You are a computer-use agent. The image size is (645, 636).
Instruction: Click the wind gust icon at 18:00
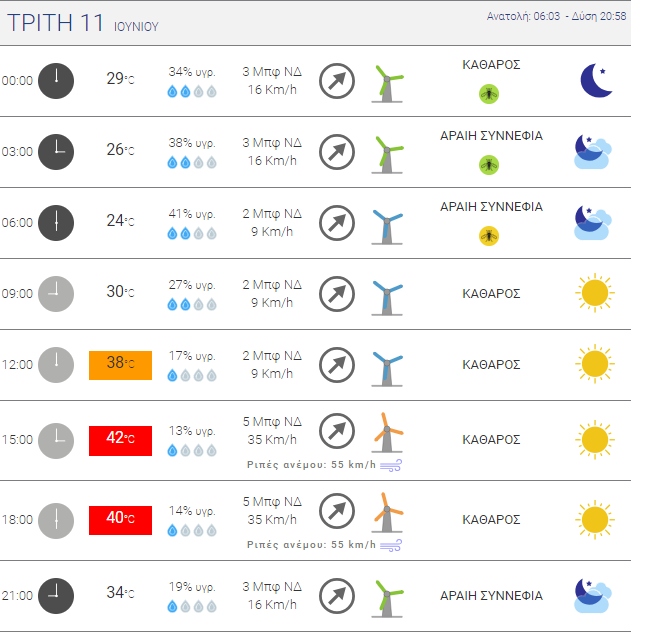[x=391, y=545]
